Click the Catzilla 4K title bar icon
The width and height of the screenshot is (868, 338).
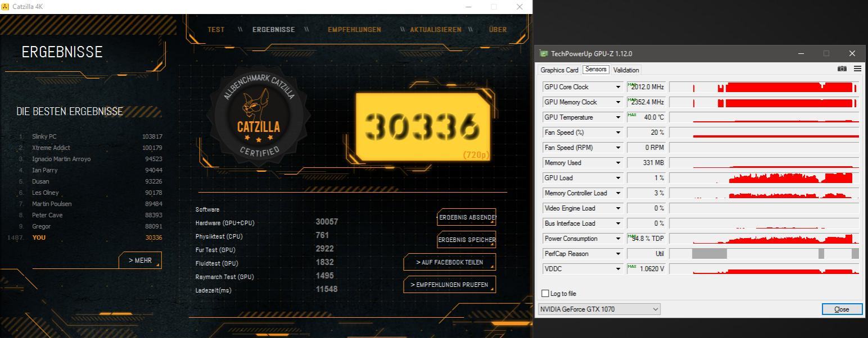coord(5,7)
